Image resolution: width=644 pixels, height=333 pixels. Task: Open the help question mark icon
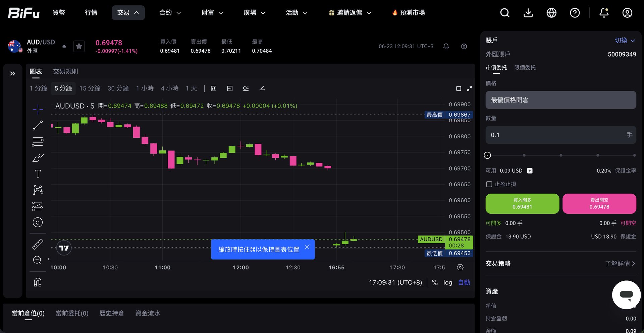click(575, 13)
